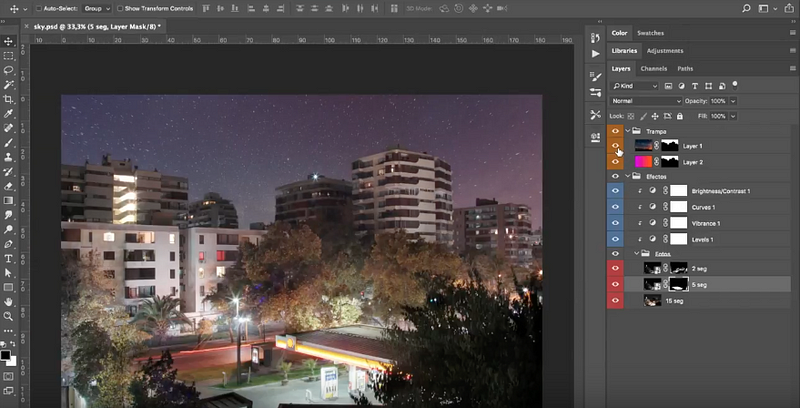The image size is (800, 408).
Task: Hide the Trampa group
Action: point(615,131)
